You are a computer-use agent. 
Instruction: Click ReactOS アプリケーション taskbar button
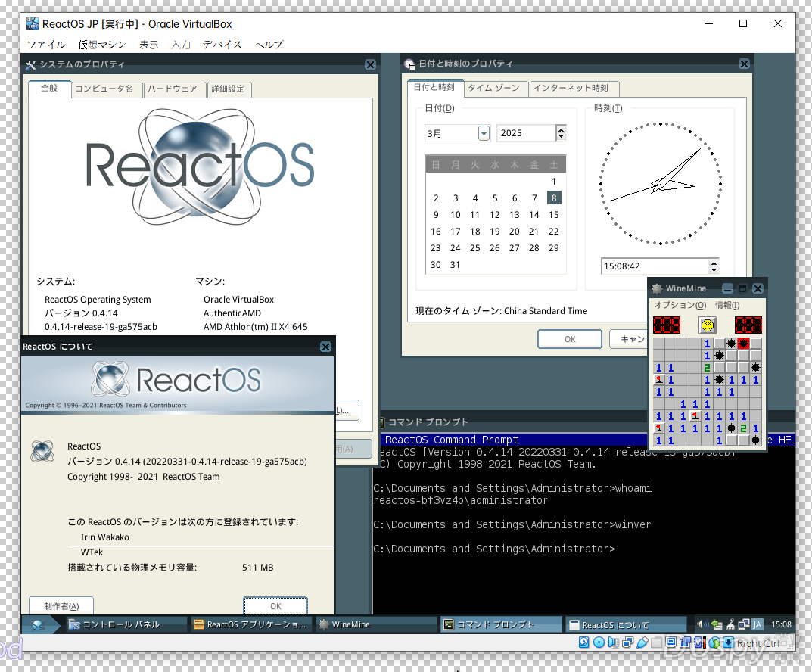250,624
